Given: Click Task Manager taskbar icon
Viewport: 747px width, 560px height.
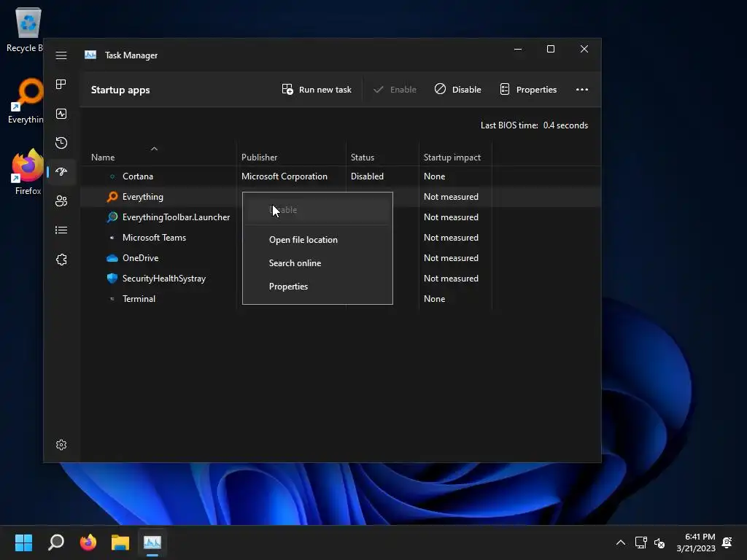Looking at the screenshot, I should [x=152, y=542].
